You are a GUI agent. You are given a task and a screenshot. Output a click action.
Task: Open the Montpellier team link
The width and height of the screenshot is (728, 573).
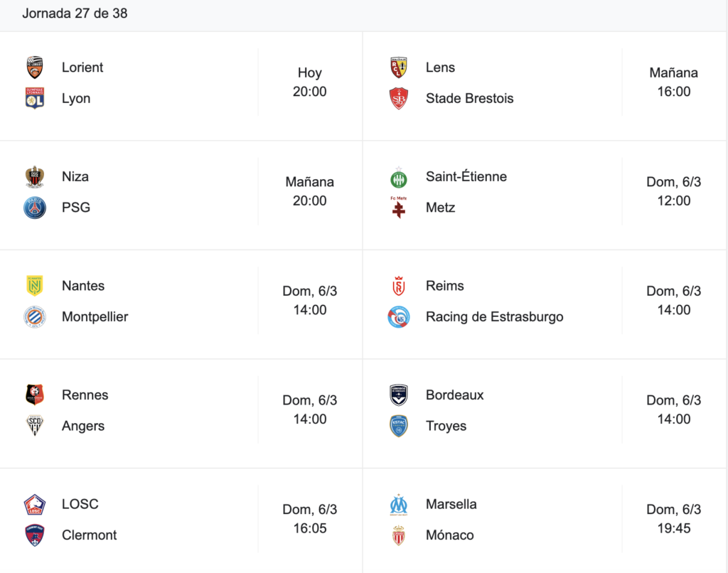click(95, 316)
